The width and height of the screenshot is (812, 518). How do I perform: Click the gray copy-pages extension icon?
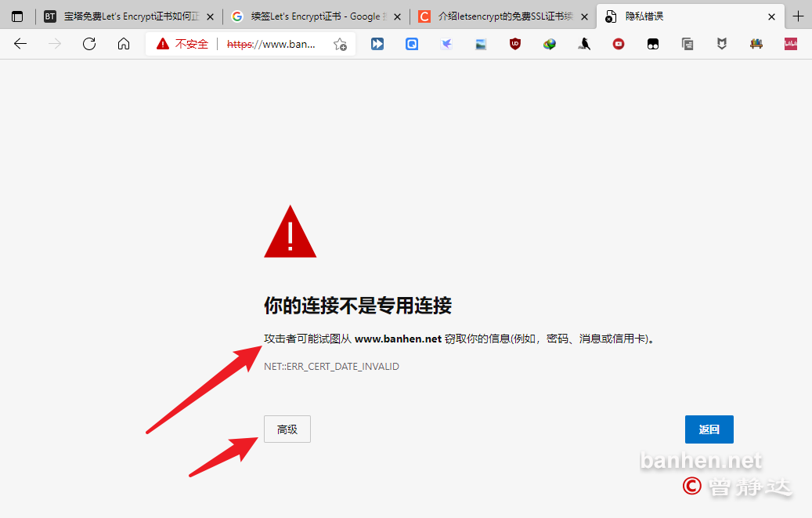coord(687,44)
